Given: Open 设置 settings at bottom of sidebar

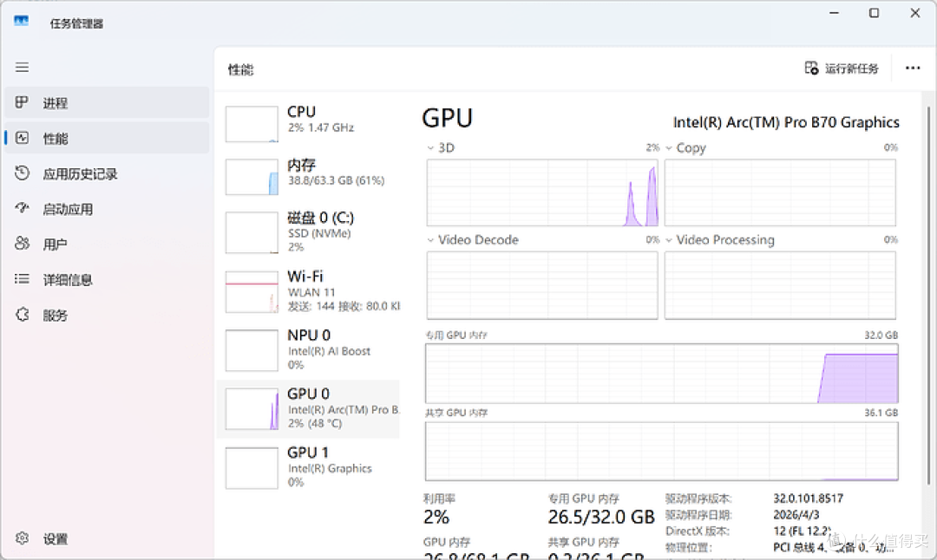Looking at the screenshot, I should point(107,539).
